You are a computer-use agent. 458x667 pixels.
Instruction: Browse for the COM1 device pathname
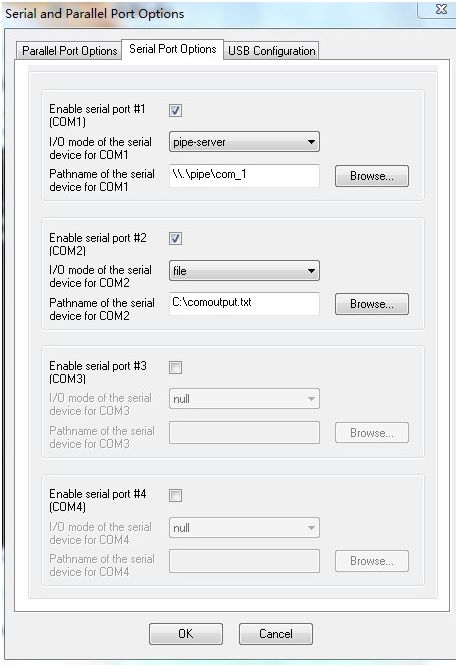[372, 176]
